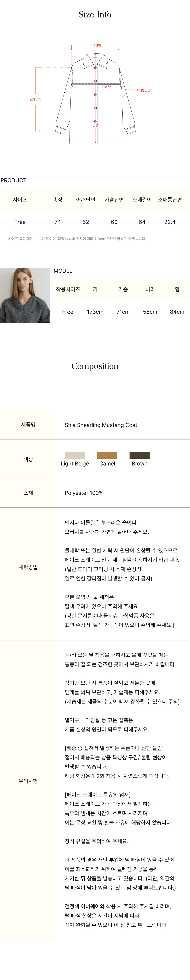
Task: Click the 어깨단면 label above the shirt diagram
Action: pyautogui.click(x=95, y=45)
